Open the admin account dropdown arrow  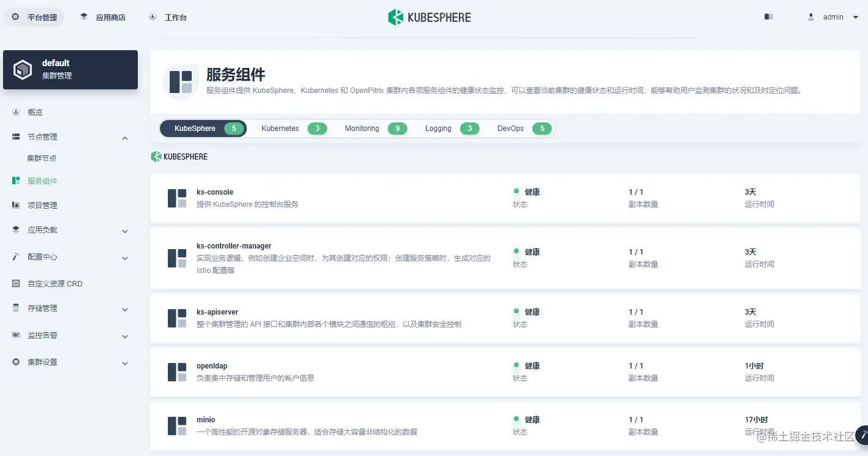coord(856,17)
